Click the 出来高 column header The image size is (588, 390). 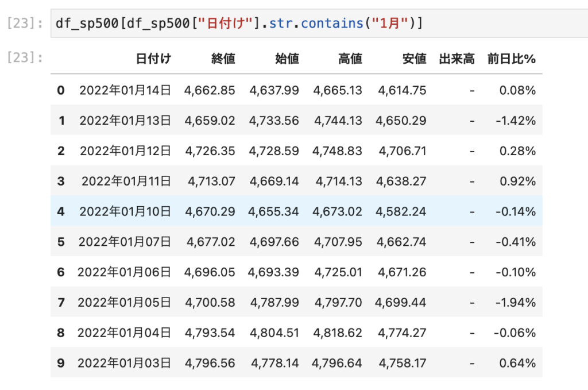(x=457, y=59)
